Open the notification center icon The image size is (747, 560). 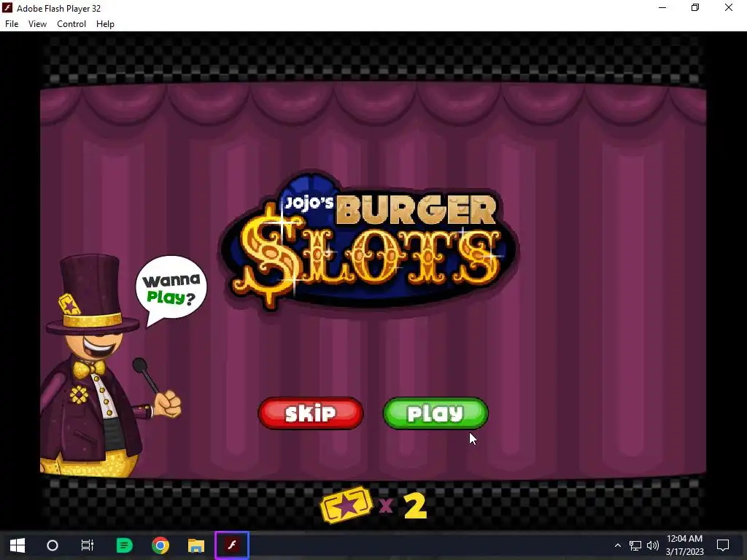click(x=723, y=545)
